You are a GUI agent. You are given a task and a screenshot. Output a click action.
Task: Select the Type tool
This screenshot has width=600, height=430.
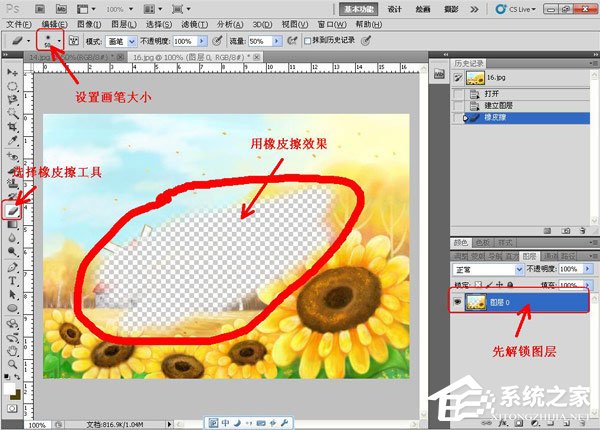[x=12, y=281]
